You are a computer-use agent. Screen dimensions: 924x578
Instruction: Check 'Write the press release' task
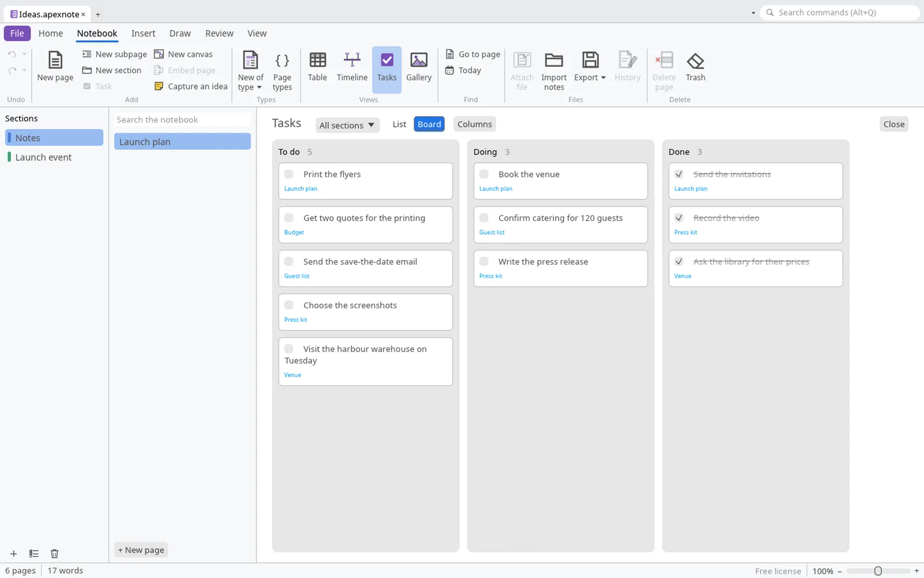click(484, 261)
